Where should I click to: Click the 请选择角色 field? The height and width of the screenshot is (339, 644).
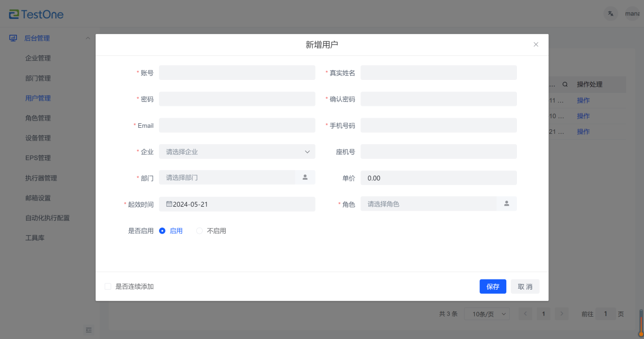429,204
